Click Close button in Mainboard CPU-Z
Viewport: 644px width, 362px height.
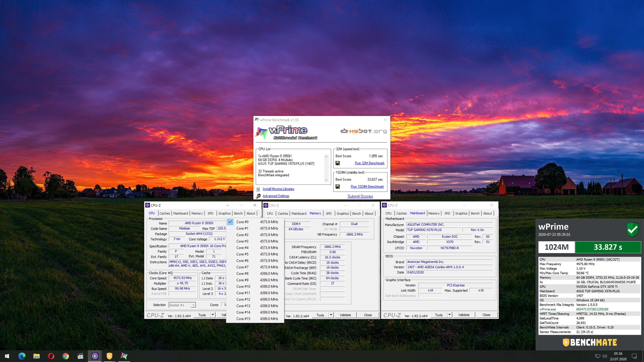(486, 315)
